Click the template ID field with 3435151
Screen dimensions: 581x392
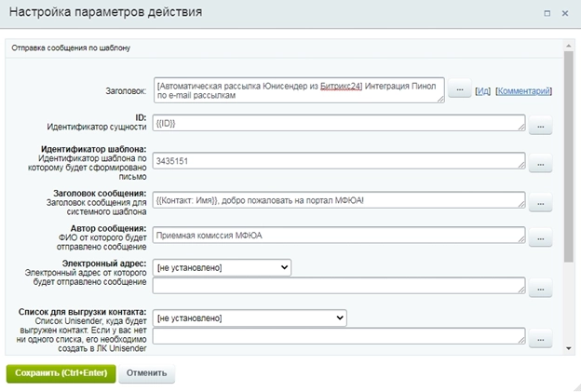click(x=340, y=160)
